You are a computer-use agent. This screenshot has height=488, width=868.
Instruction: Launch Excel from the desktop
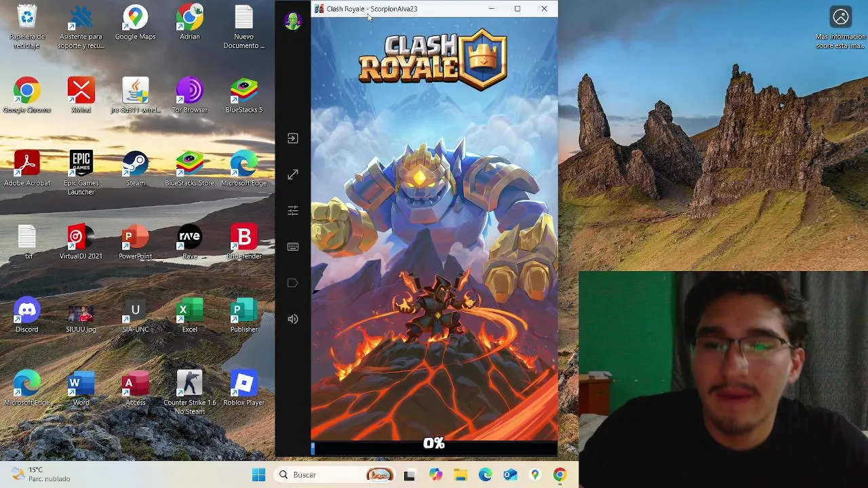coord(190,315)
